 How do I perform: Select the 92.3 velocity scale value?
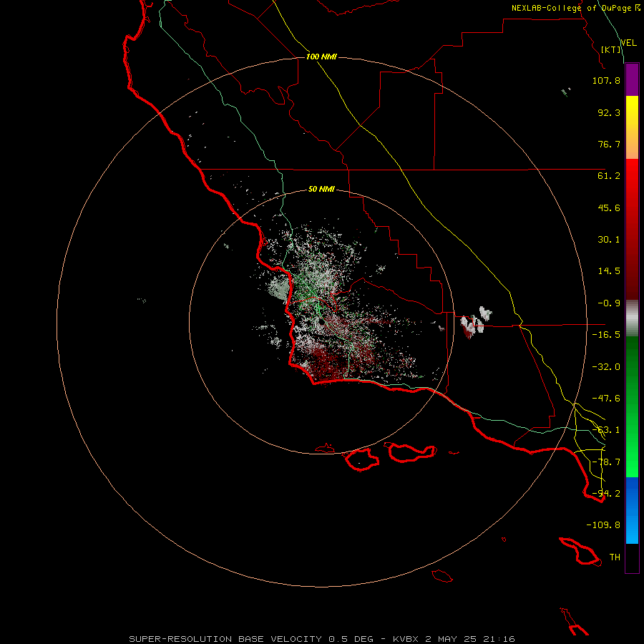point(609,112)
